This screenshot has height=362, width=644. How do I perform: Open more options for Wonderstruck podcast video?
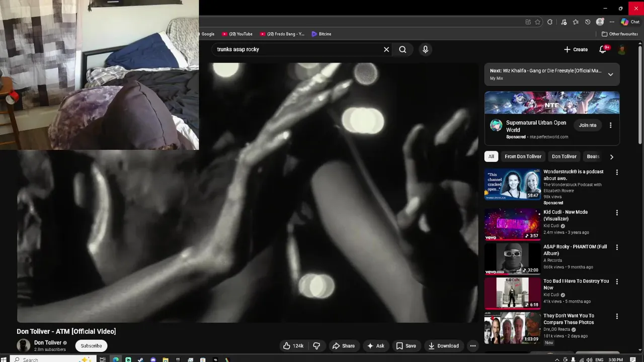[617, 172]
